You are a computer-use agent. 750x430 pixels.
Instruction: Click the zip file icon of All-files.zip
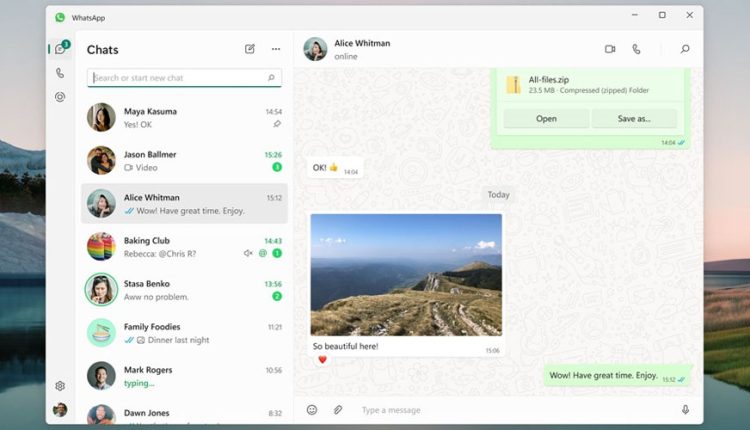tap(514, 85)
